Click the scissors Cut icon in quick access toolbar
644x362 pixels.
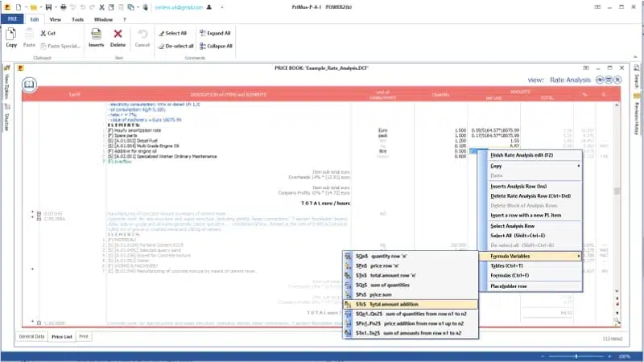102,7
